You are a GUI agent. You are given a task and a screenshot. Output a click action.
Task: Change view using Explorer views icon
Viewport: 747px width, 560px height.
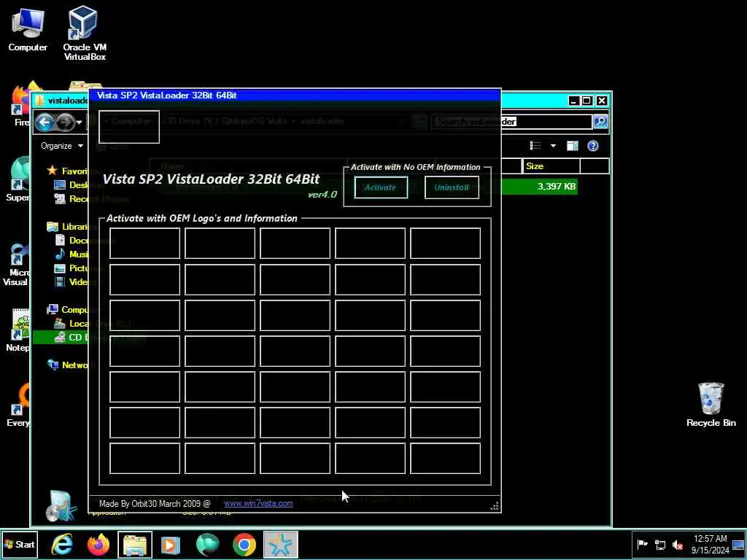(x=535, y=146)
